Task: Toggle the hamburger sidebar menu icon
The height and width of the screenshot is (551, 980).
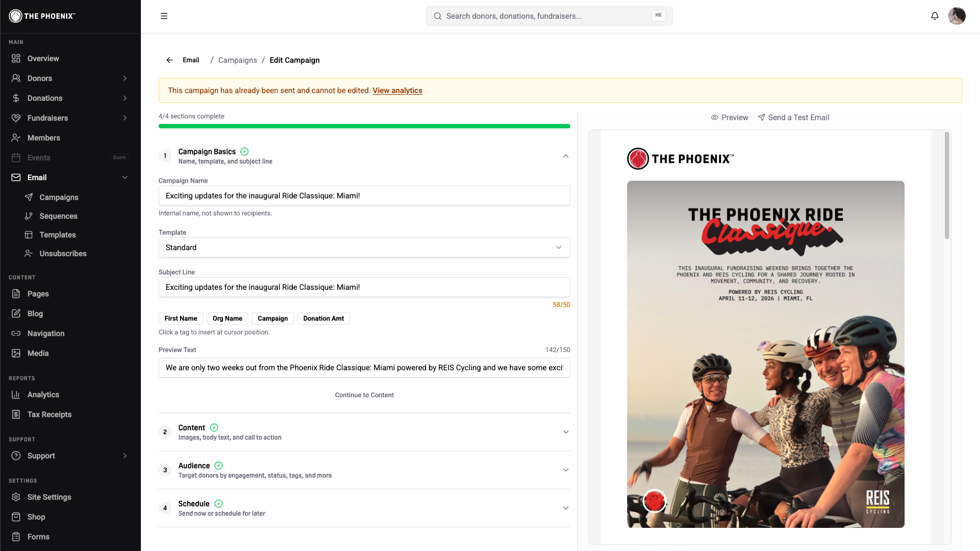Action: click(x=164, y=16)
